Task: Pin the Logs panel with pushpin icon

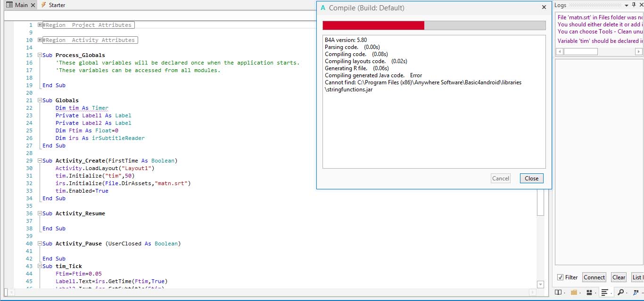Action: [x=634, y=5]
